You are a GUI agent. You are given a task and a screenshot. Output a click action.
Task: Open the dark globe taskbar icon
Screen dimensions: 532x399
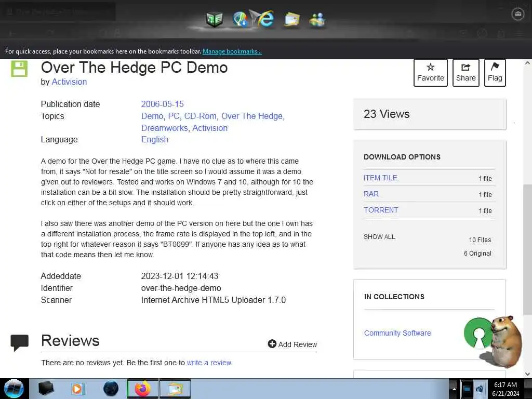click(x=111, y=389)
